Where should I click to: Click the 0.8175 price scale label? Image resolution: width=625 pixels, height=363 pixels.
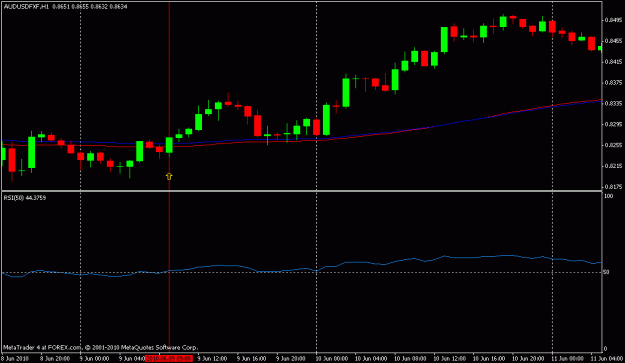click(613, 186)
